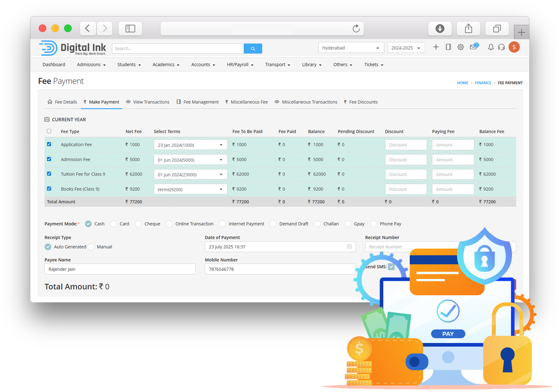Screen dimensions: 559x392
Task: Expand the 2024-2025 academic year dropdown
Action: [x=406, y=48]
